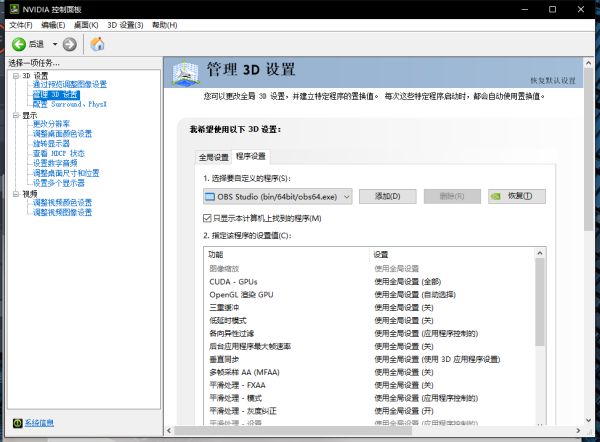600x442 pixels.
Task: Click the 三重缓冲 settings row
Action: (x=369, y=308)
